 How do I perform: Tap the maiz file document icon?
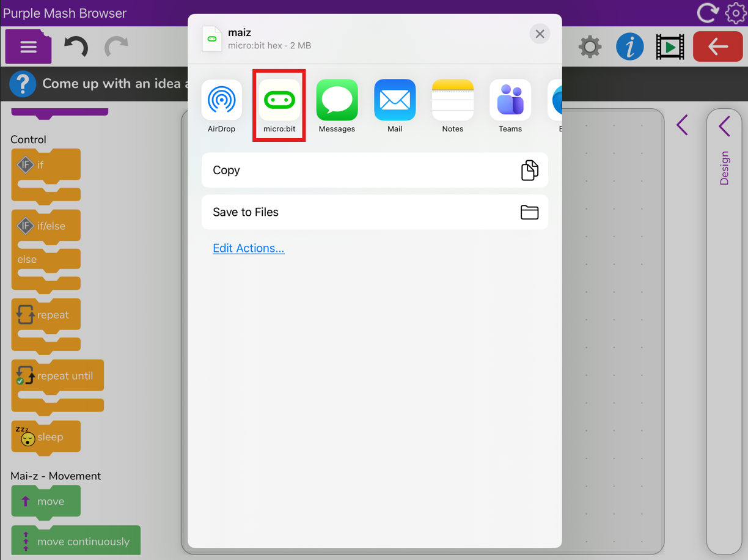[212, 39]
